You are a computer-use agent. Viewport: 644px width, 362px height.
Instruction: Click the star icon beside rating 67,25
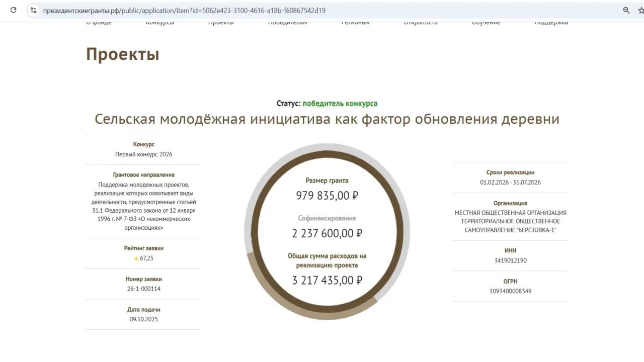click(136, 258)
